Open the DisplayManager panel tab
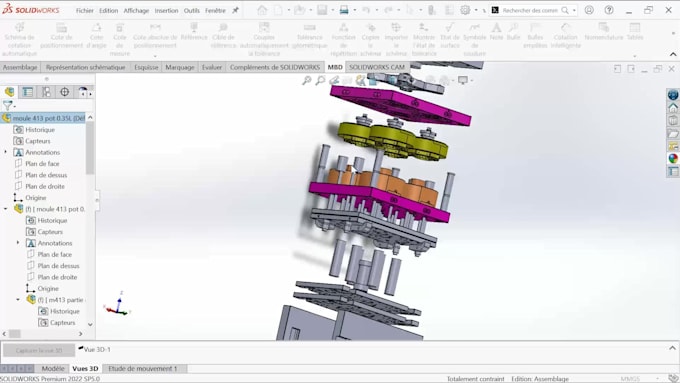This screenshot has height=383, width=680. [x=82, y=92]
